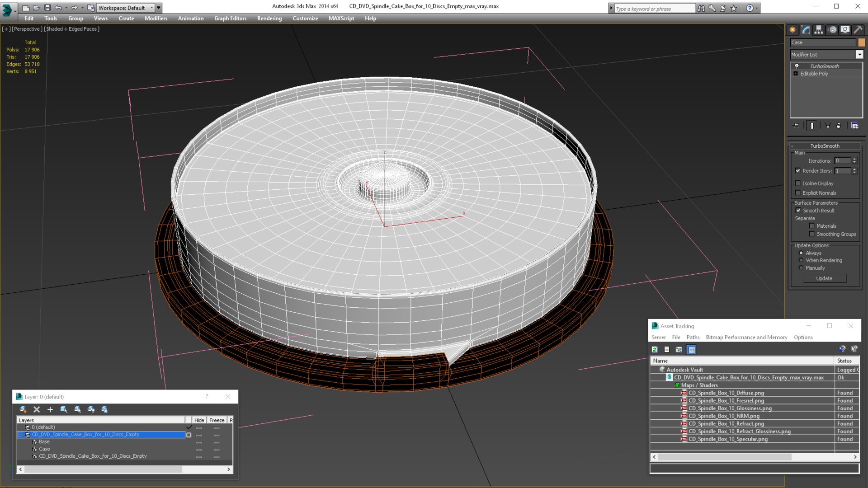Toggle the TurboSmooth lightbulb visibility
The image size is (868, 488).
coord(797,66)
